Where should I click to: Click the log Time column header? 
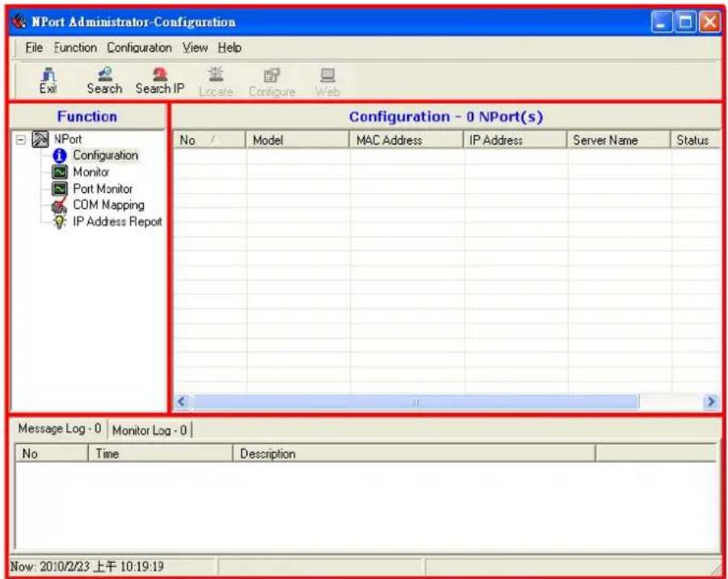(160, 453)
